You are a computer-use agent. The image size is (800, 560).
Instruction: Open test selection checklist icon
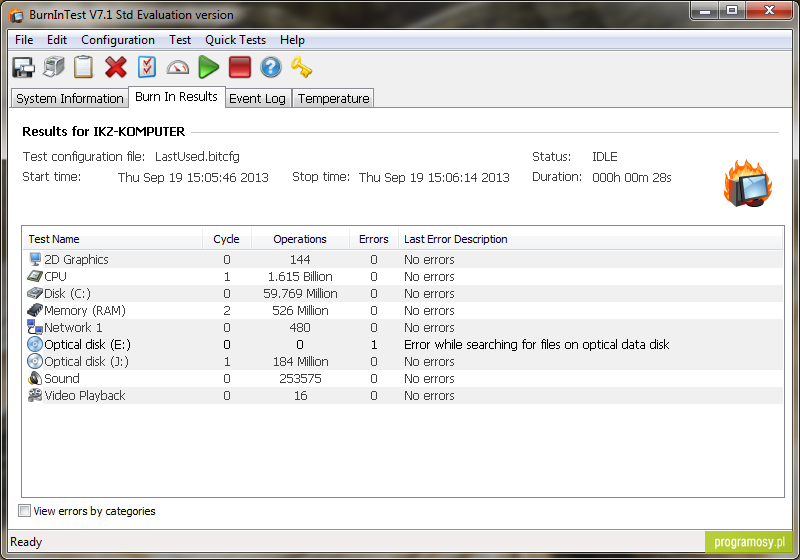147,67
